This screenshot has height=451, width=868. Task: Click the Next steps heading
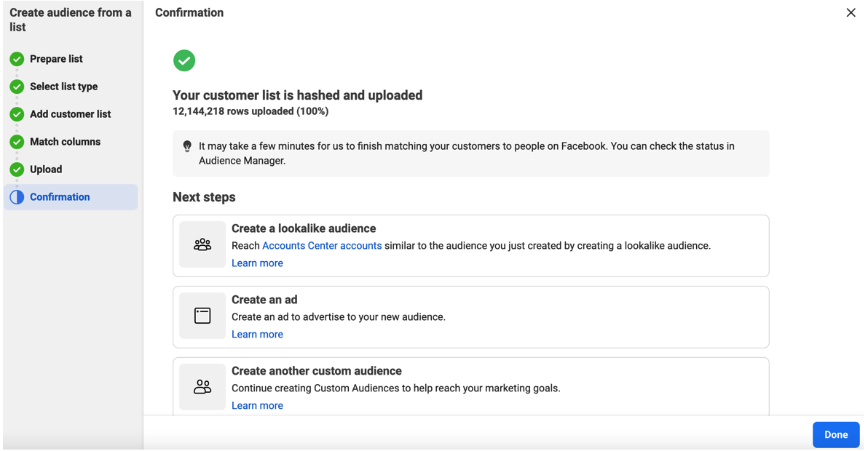[x=204, y=197]
